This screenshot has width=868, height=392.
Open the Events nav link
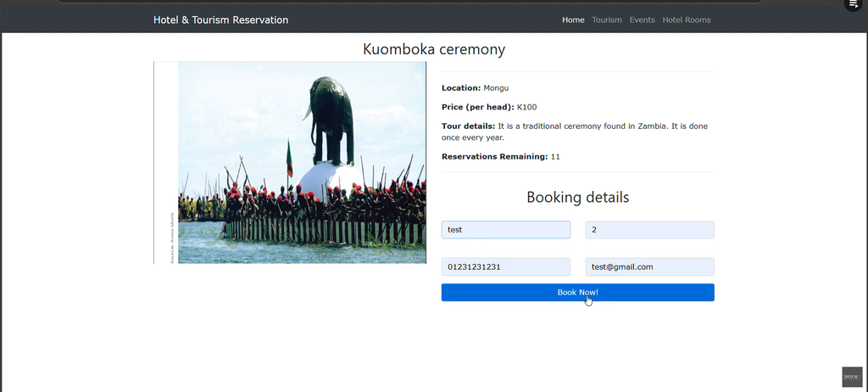[643, 20]
